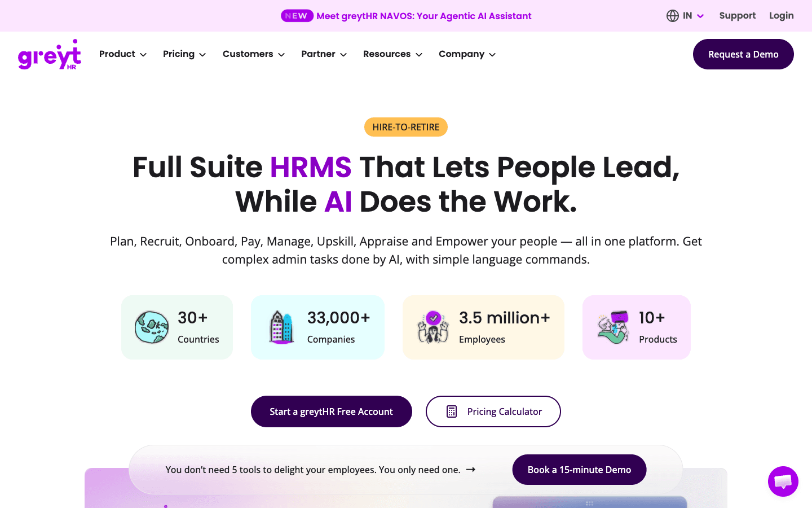Viewport: 812px width, 508px height.
Task: Click the people icon beside 3.5 million+ Employees
Action: click(x=433, y=327)
